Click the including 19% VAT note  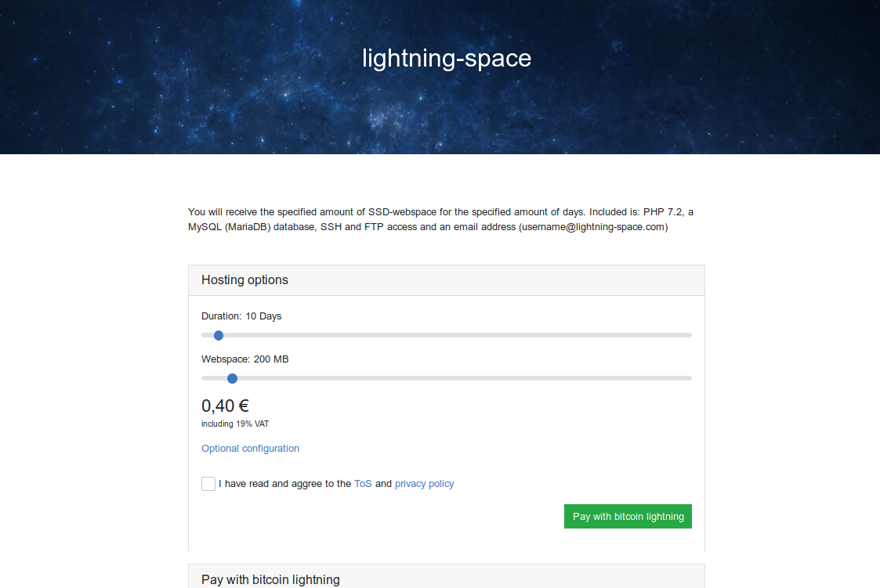[x=235, y=424]
